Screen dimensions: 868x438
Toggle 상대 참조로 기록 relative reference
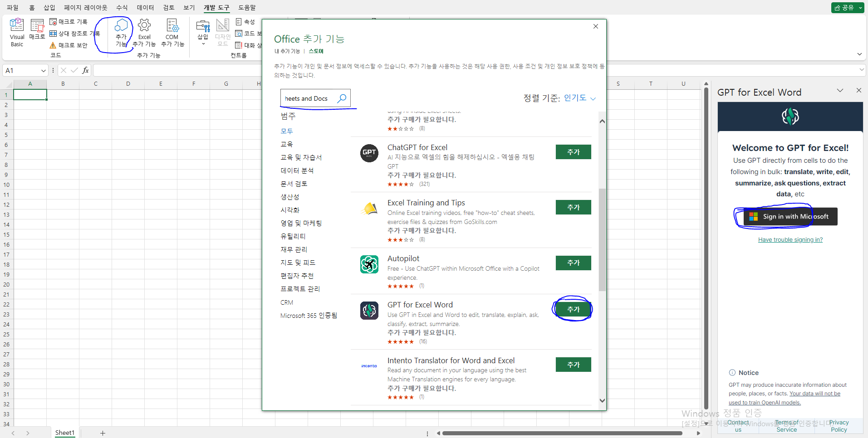tap(74, 34)
